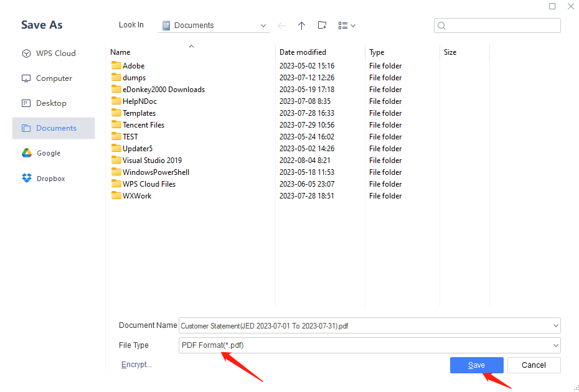Screen dimensions: 579x392
Task: Select Desktop in the left sidebar
Action: [x=50, y=103]
